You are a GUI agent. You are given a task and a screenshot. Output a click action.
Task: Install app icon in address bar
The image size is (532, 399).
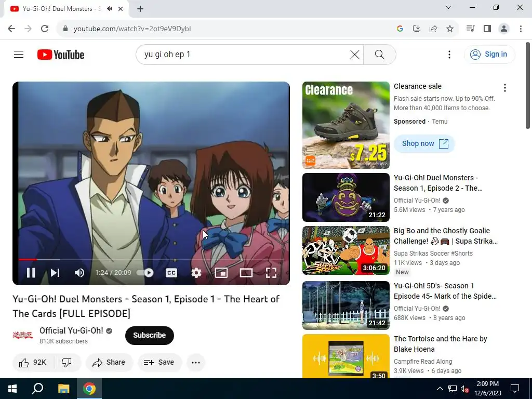tap(416, 29)
